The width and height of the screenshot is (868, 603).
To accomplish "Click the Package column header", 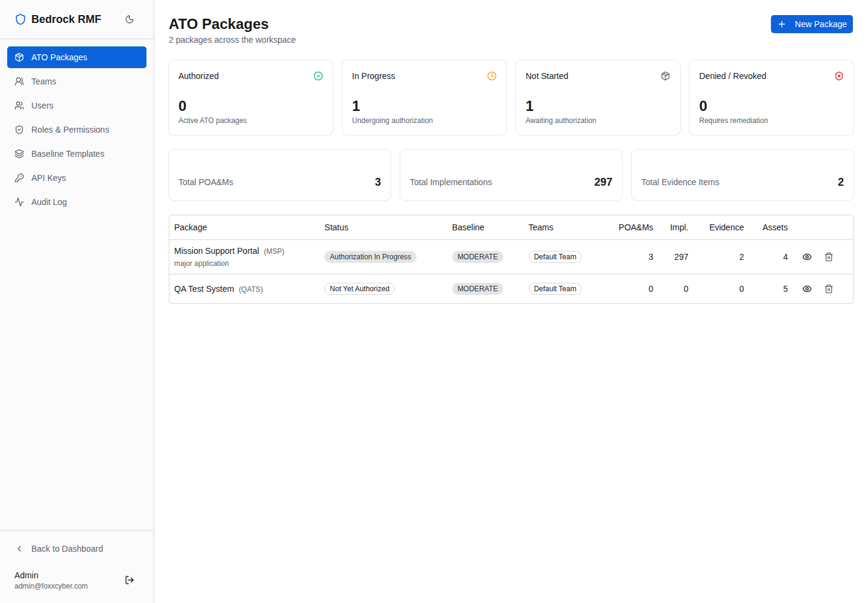I will pos(190,227).
